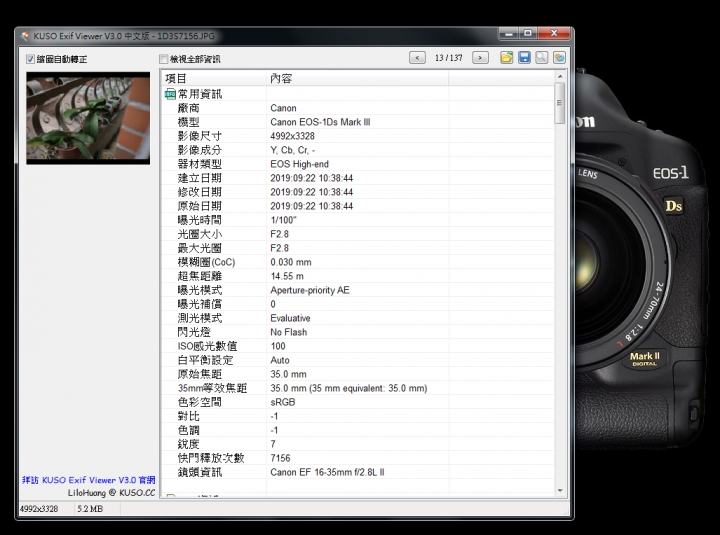Select the 原始日期 row label

coord(200,206)
